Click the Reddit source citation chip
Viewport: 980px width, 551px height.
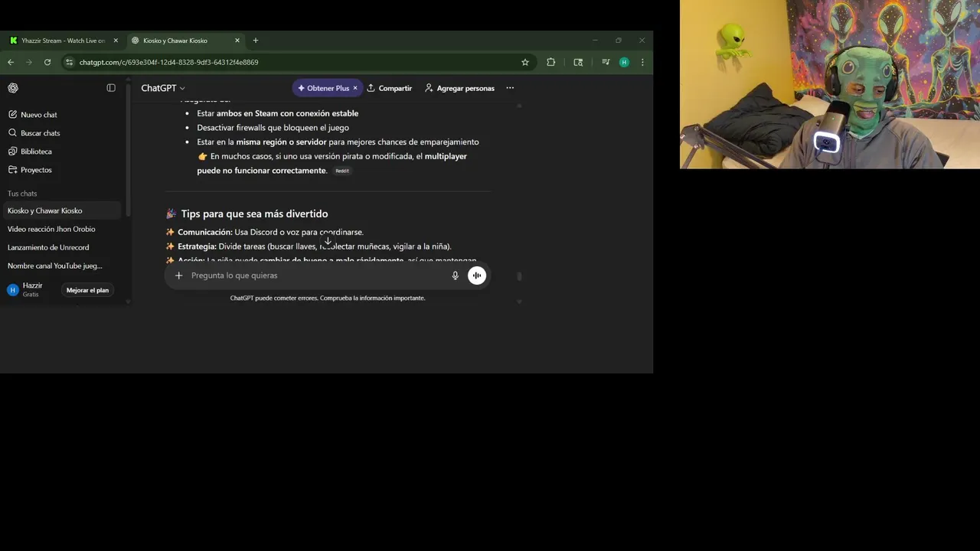342,171
